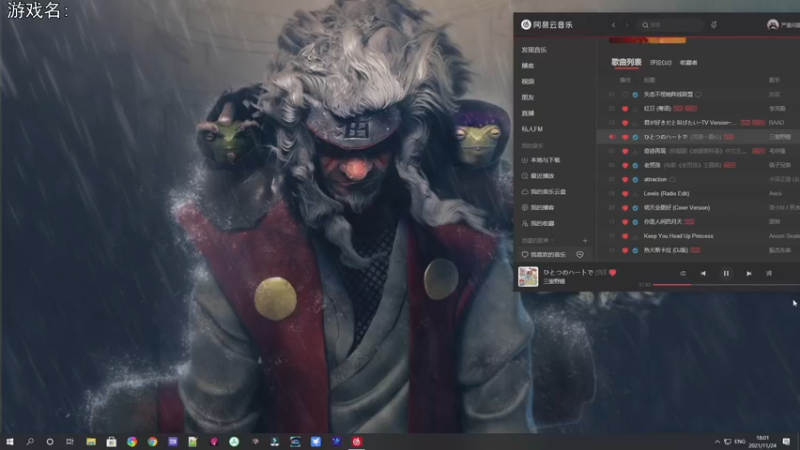Open 私人FM in the sidebar

click(532, 129)
